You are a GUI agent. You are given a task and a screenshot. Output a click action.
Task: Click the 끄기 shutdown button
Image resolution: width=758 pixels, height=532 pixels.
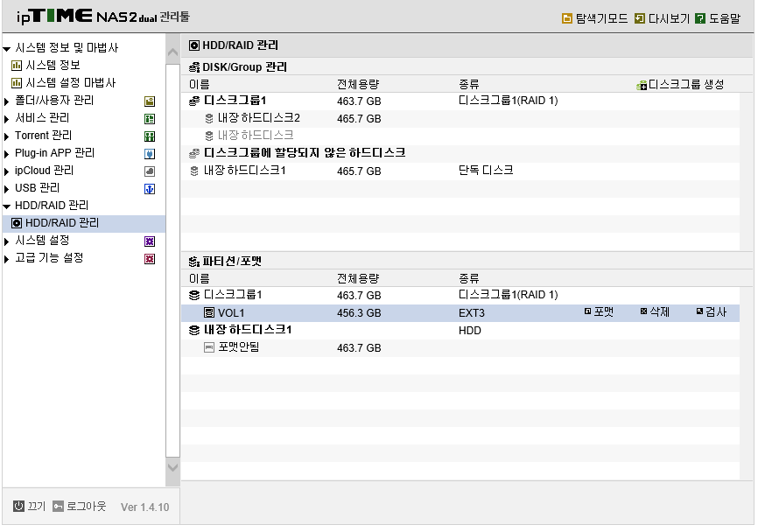click(x=29, y=506)
